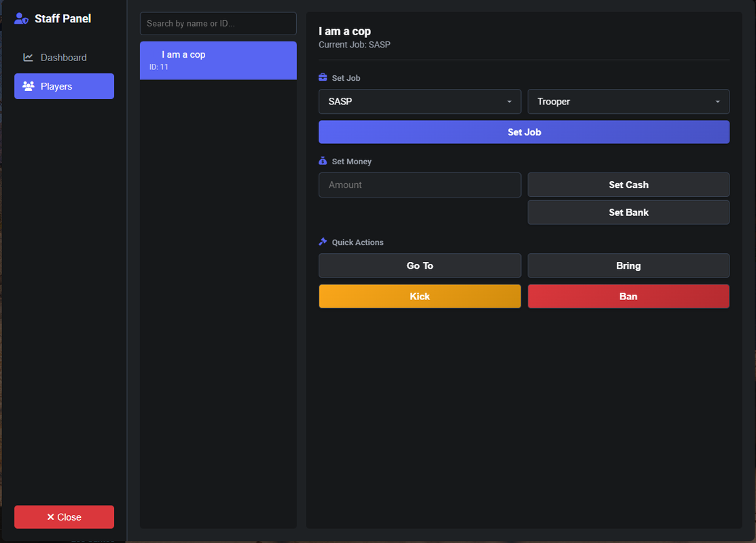
Task: Click the 'I am a cop' detail heading
Action: pyautogui.click(x=345, y=31)
